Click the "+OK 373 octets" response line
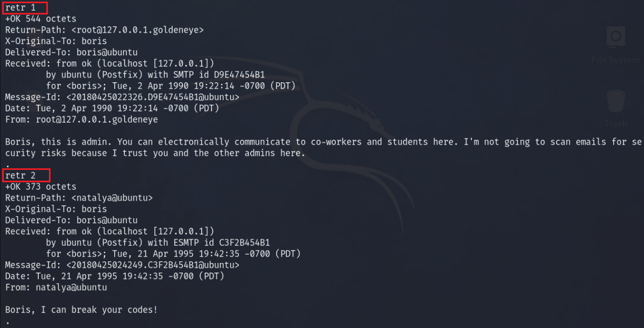Screen dimensions: 644x328 [x=41, y=187]
